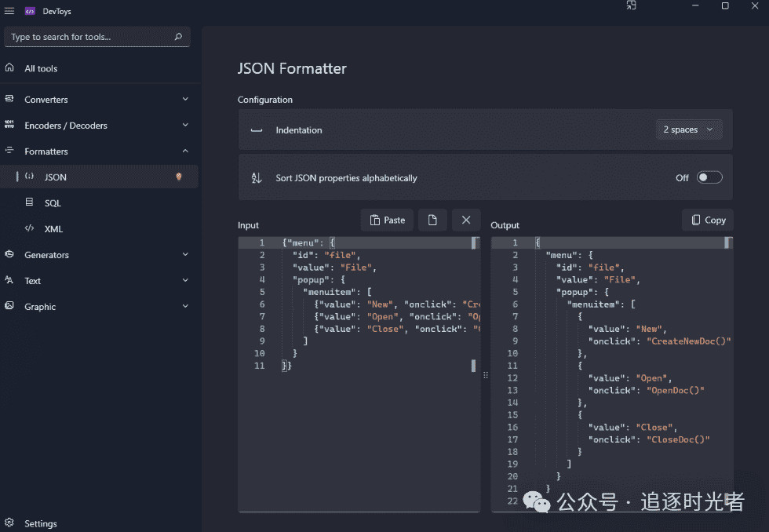The image size is (769, 532).
Task: Clear input with the X button
Action: tap(466, 220)
